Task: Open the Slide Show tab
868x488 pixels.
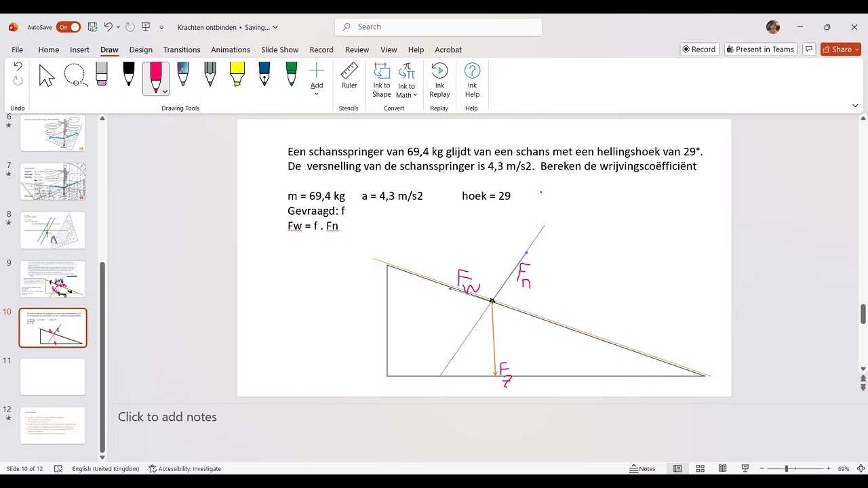Action: tap(279, 49)
